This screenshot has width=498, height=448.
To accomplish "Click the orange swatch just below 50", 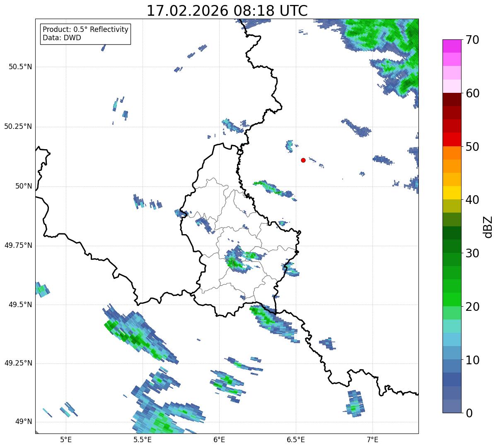I will [x=452, y=153].
